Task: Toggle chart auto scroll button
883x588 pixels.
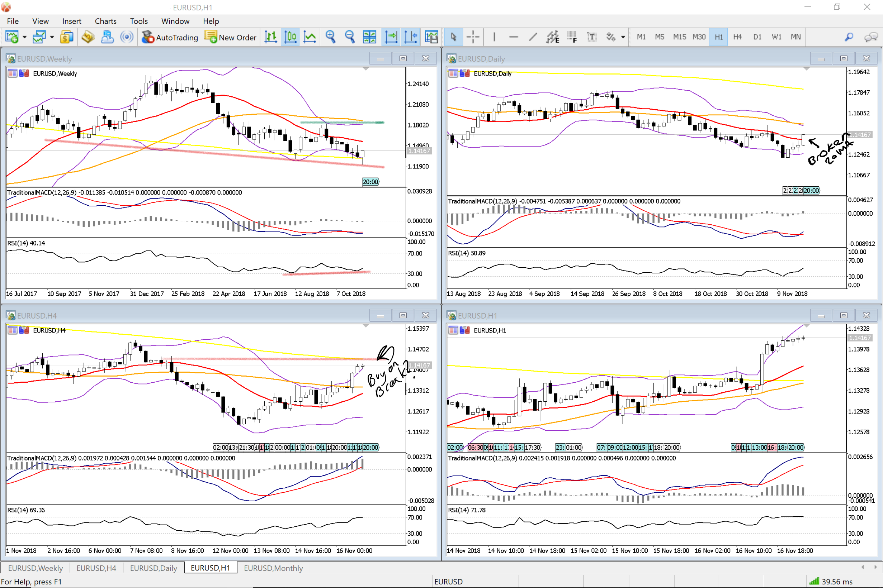Action: (391, 37)
